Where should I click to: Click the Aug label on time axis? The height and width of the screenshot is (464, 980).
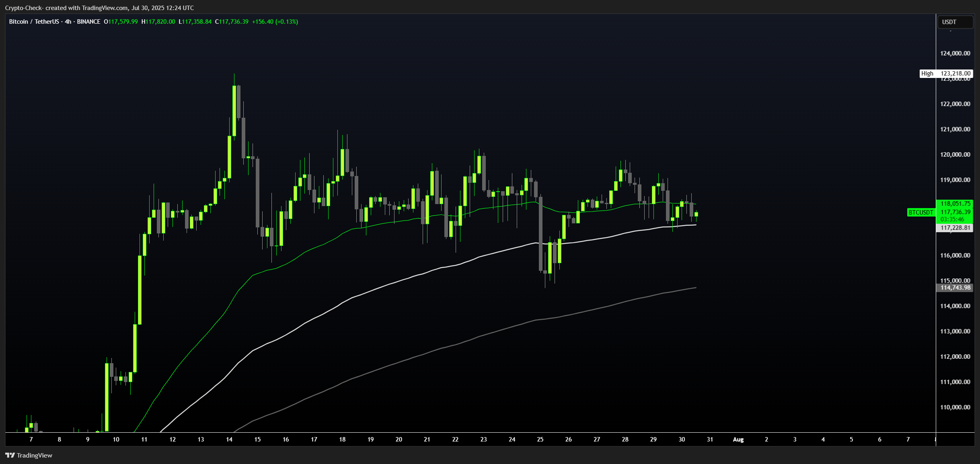point(738,439)
